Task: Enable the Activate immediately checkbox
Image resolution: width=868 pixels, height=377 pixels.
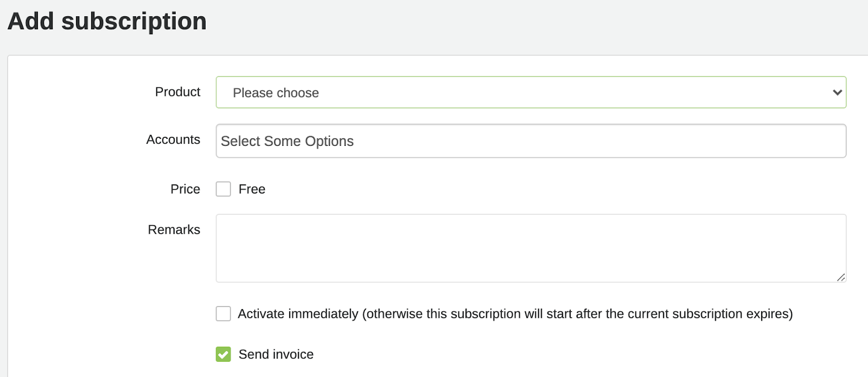Action: (224, 314)
